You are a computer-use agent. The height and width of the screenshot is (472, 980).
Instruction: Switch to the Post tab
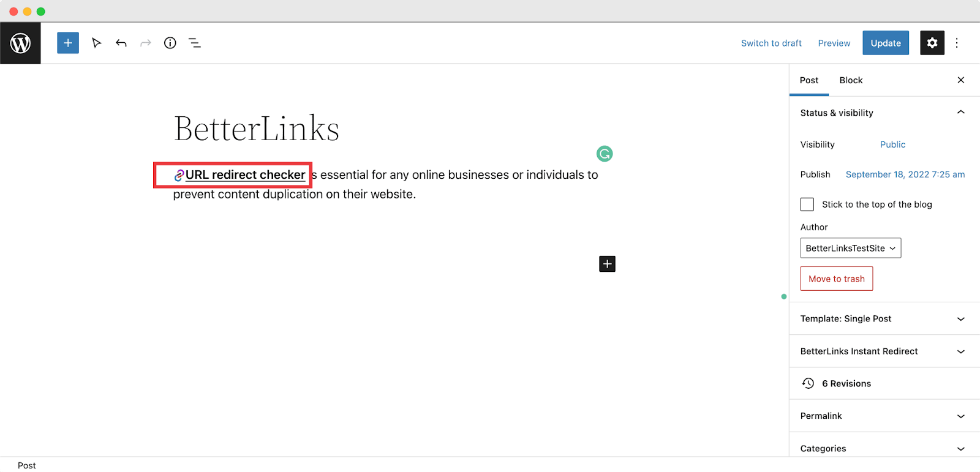pos(809,80)
